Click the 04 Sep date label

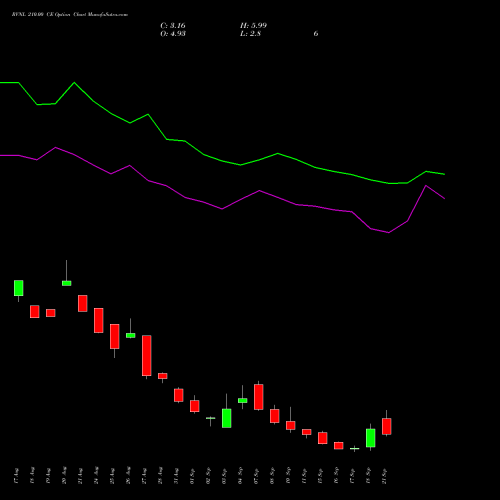(x=240, y=476)
